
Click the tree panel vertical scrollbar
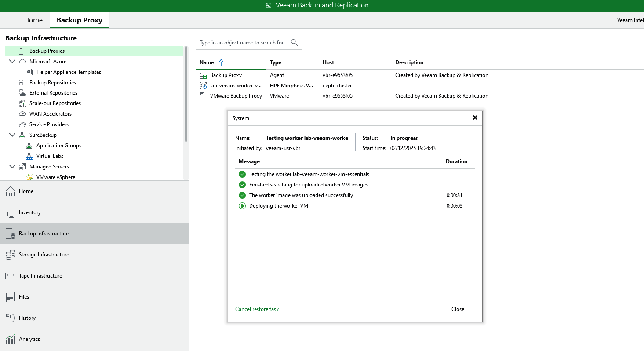point(186,95)
